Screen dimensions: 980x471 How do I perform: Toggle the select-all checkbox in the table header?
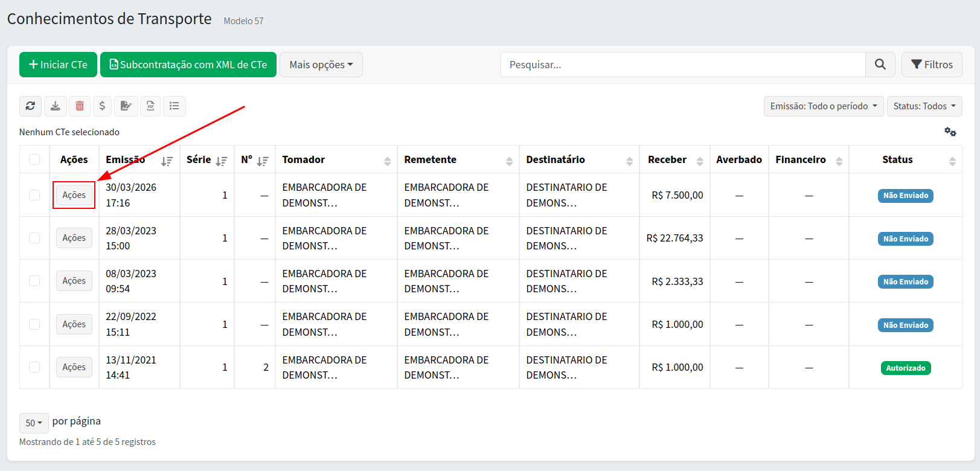34,159
